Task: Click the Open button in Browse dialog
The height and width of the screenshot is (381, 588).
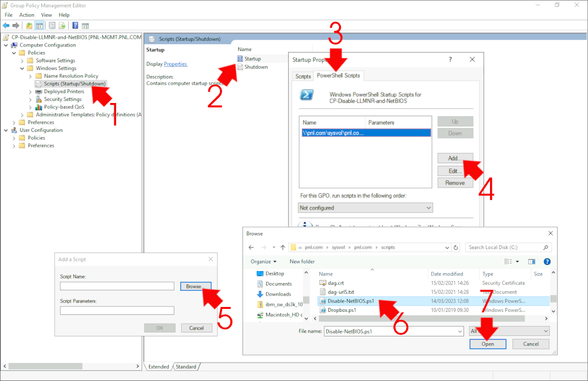Action: (488, 344)
